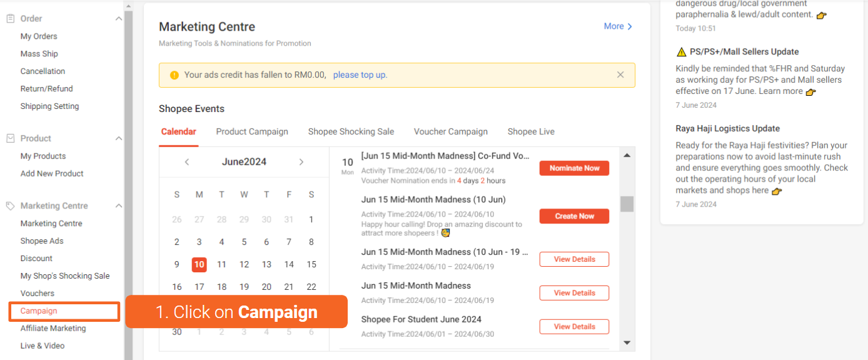Click the Order section clipboard icon

(10, 19)
